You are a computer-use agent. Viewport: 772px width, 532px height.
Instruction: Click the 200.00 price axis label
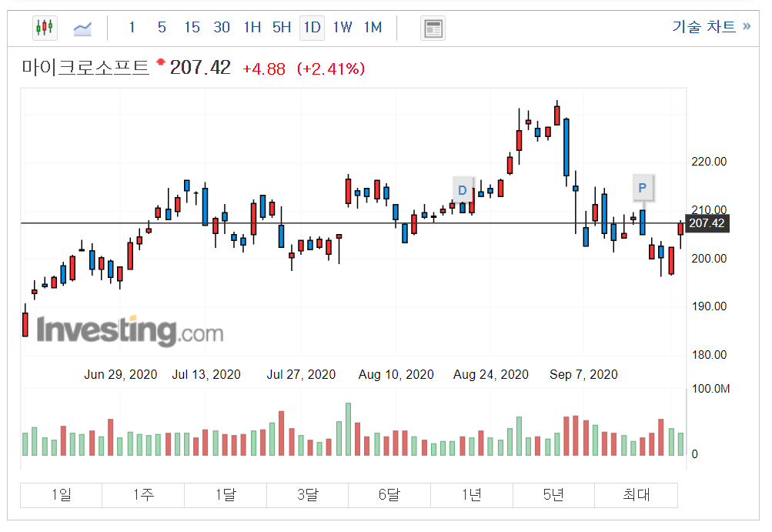click(709, 259)
